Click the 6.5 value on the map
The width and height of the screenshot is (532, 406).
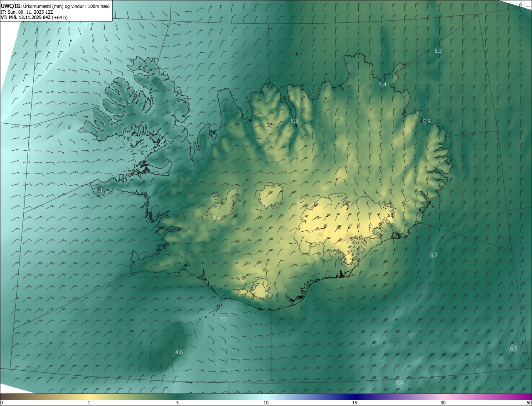[x=514, y=348]
